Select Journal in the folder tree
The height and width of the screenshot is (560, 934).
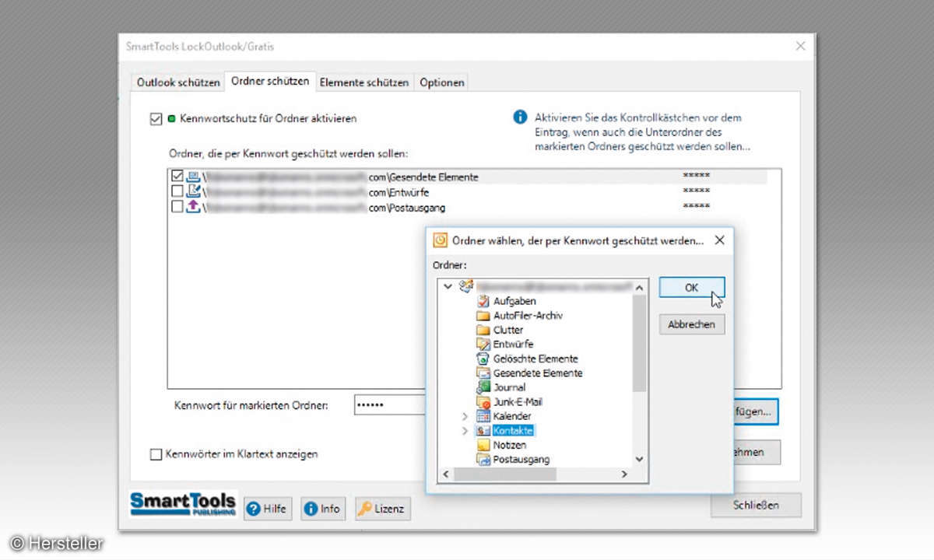[x=509, y=387]
